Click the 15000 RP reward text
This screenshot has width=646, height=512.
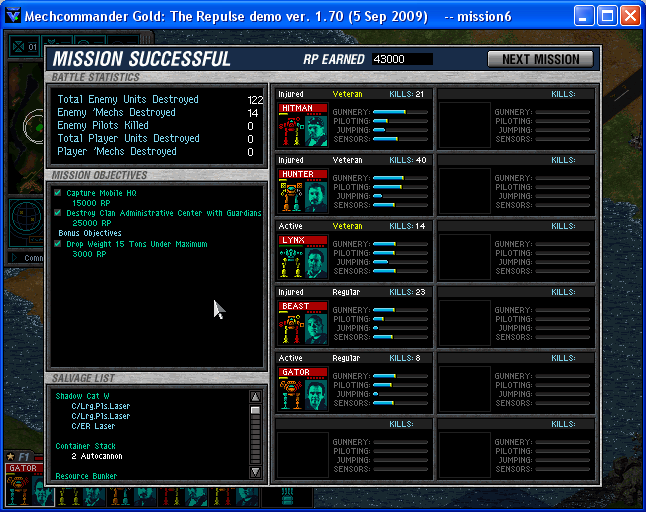pyautogui.click(x=91, y=203)
